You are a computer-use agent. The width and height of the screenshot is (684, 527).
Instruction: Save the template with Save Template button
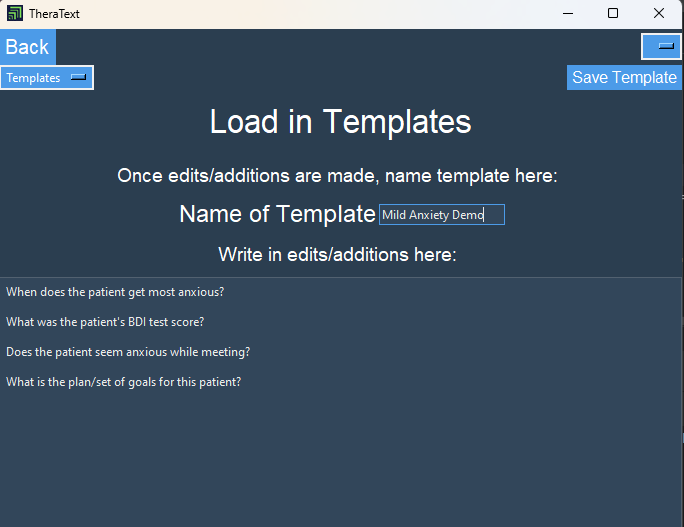pyautogui.click(x=624, y=78)
